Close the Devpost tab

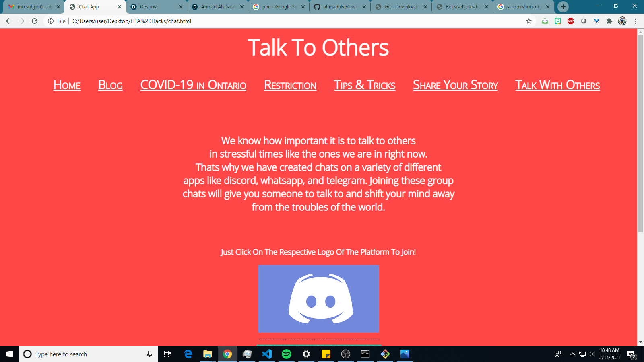(x=181, y=7)
